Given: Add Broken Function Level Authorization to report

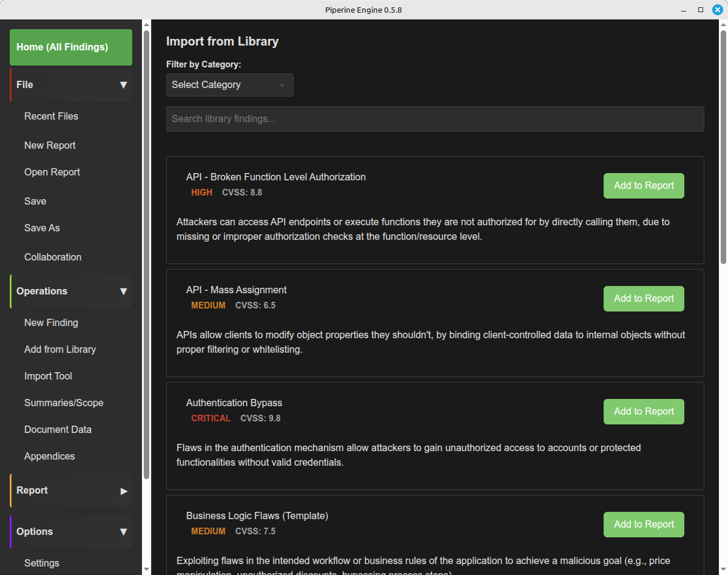Looking at the screenshot, I should 643,186.
